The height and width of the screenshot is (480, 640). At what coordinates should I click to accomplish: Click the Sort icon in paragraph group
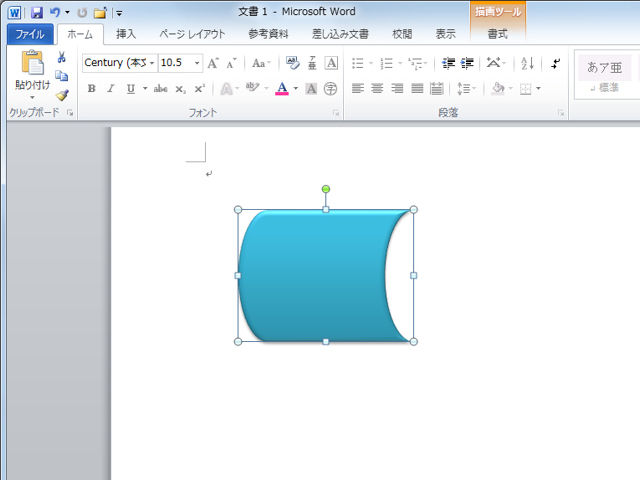(x=527, y=63)
